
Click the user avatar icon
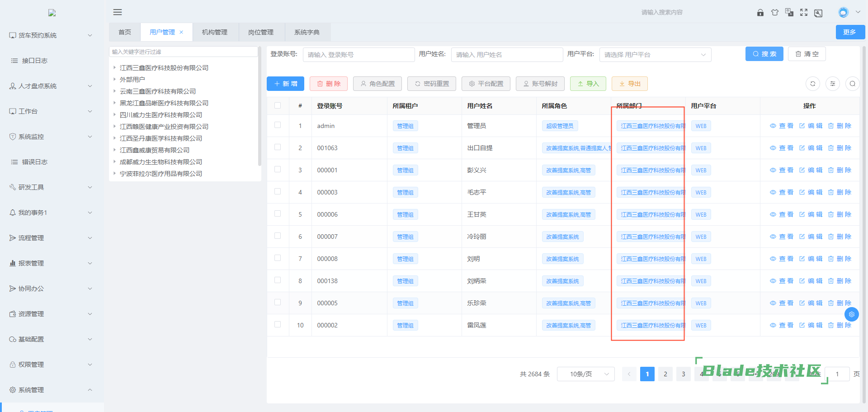click(843, 13)
